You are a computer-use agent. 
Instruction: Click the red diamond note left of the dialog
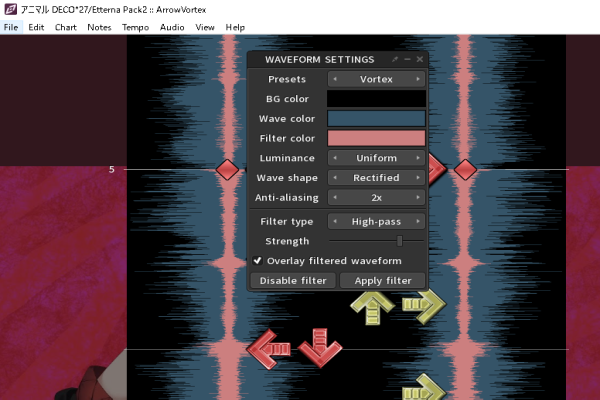click(x=227, y=169)
